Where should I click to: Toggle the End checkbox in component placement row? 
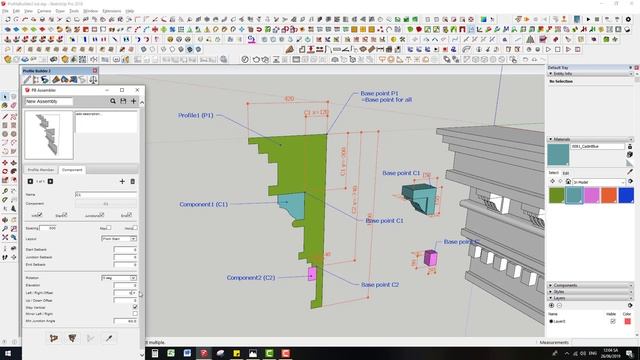[129, 215]
